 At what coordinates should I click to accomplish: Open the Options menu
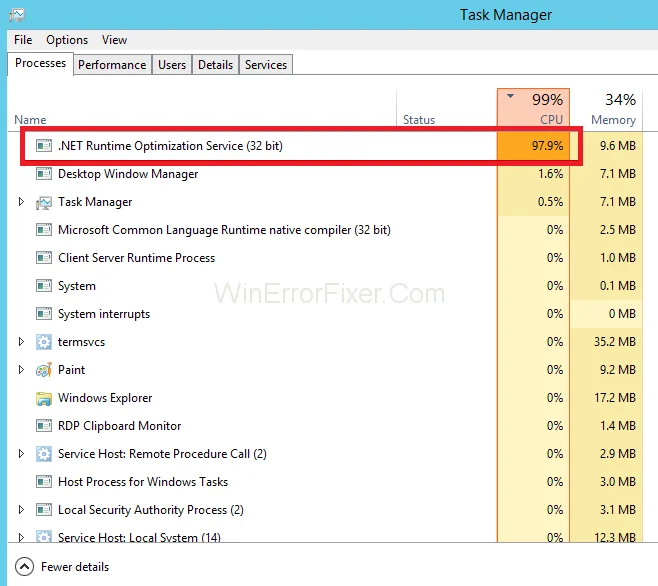[67, 40]
